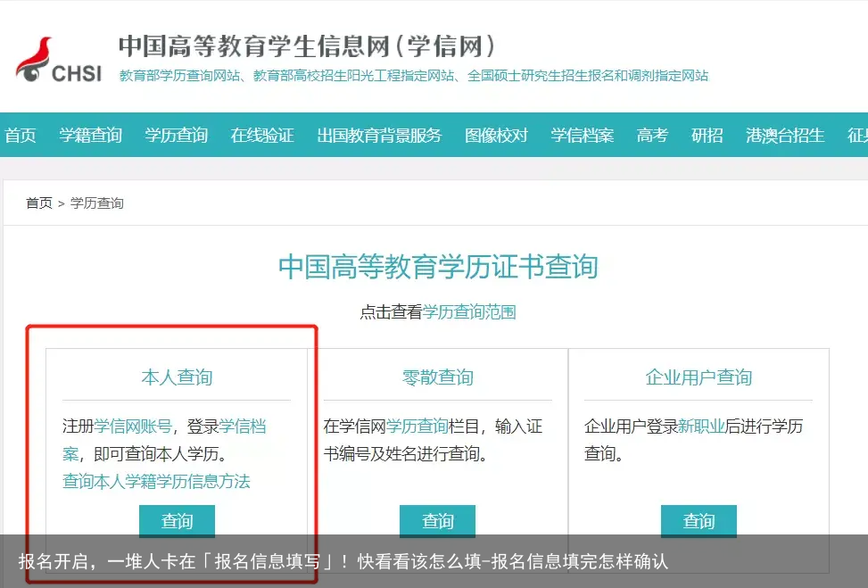Open 出国教育背景服务 from the navigation bar
This screenshot has width=868, height=588.
point(379,136)
